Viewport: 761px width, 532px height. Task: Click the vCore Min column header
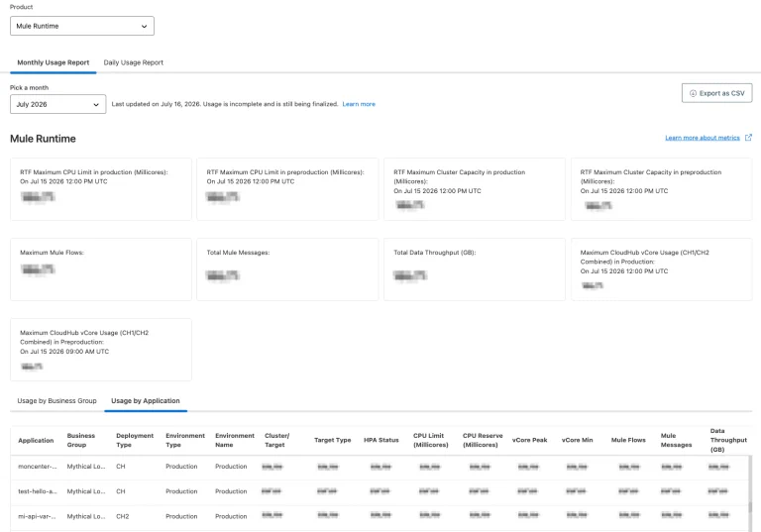pyautogui.click(x=577, y=440)
